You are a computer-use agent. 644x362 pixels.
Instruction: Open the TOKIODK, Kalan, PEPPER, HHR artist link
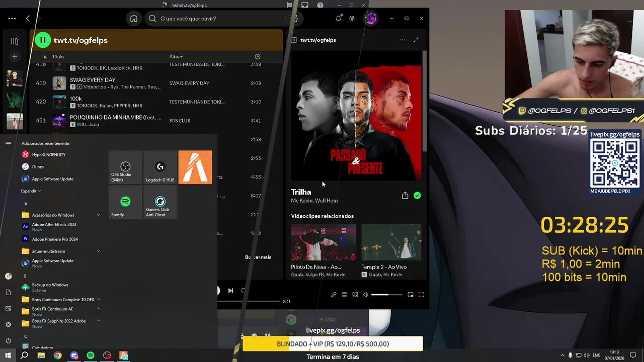[x=110, y=106]
